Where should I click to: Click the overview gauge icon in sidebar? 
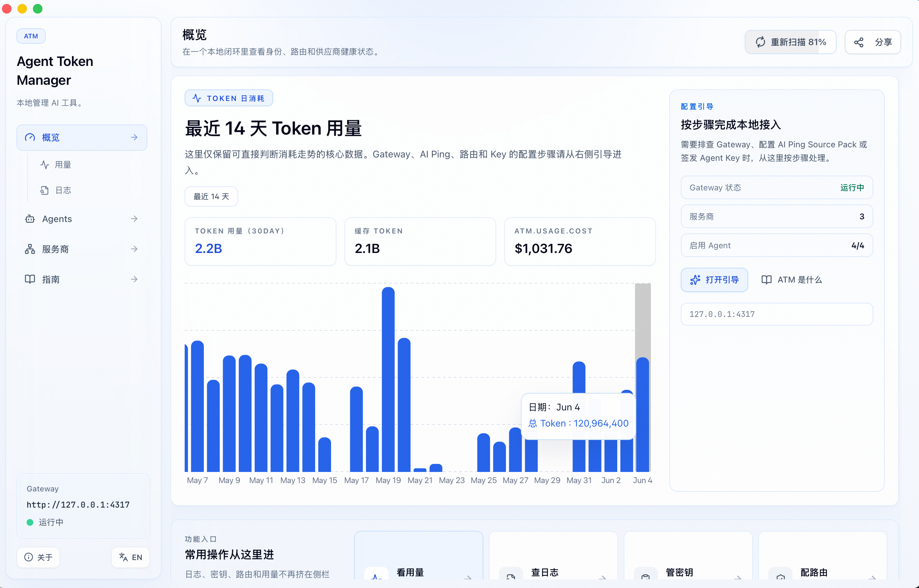pos(30,138)
